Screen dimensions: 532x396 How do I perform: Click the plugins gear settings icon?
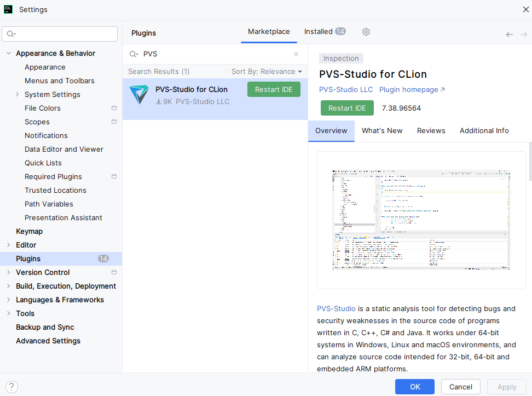tap(366, 32)
